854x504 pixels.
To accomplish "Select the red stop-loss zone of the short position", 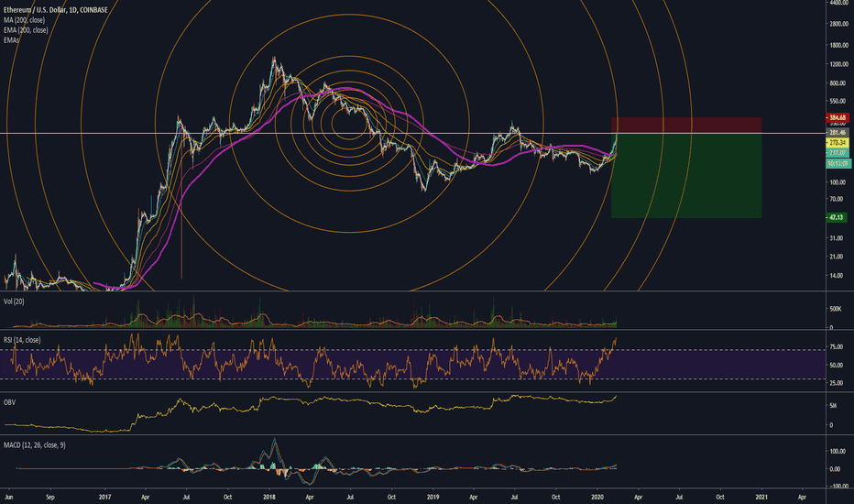I will point(686,126).
